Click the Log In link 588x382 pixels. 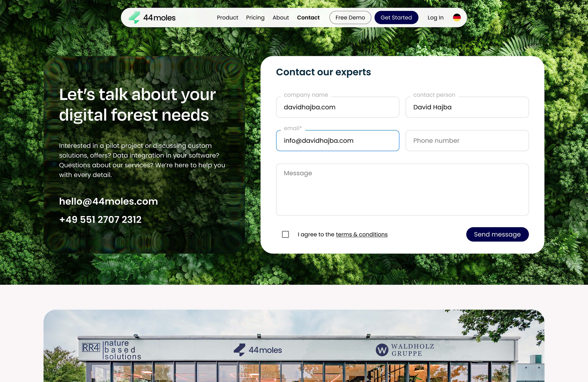click(x=435, y=18)
